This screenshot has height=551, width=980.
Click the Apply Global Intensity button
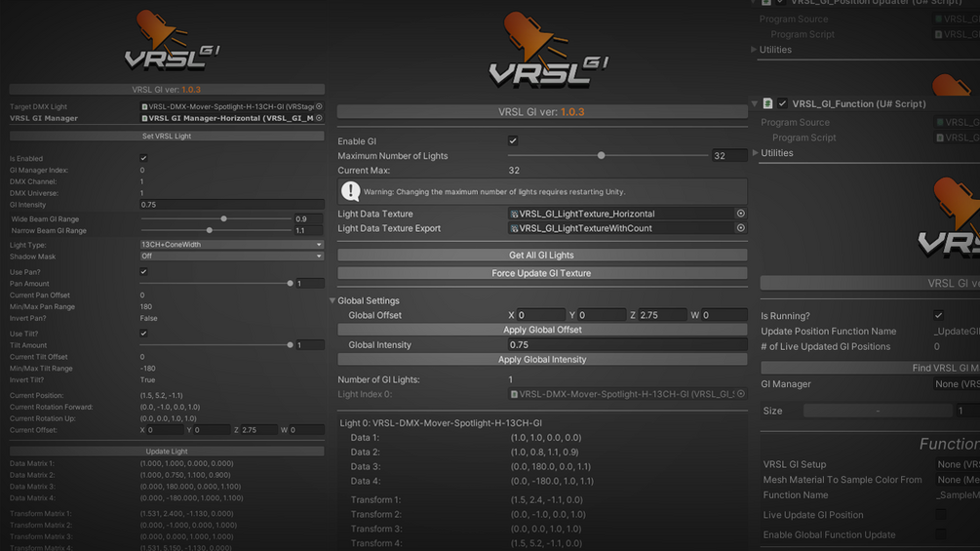click(x=542, y=359)
